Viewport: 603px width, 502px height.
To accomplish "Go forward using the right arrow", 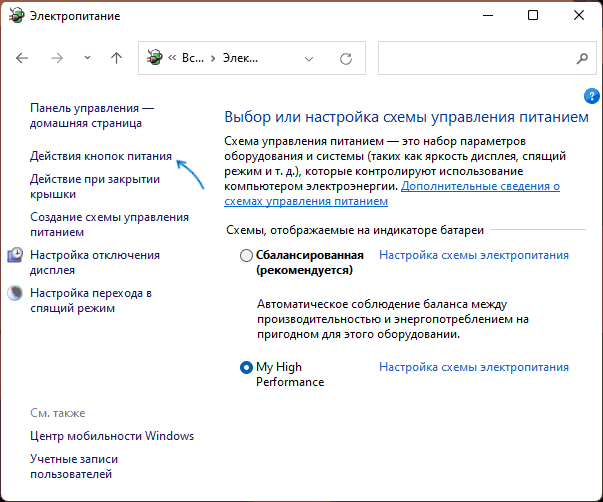I will [57, 58].
